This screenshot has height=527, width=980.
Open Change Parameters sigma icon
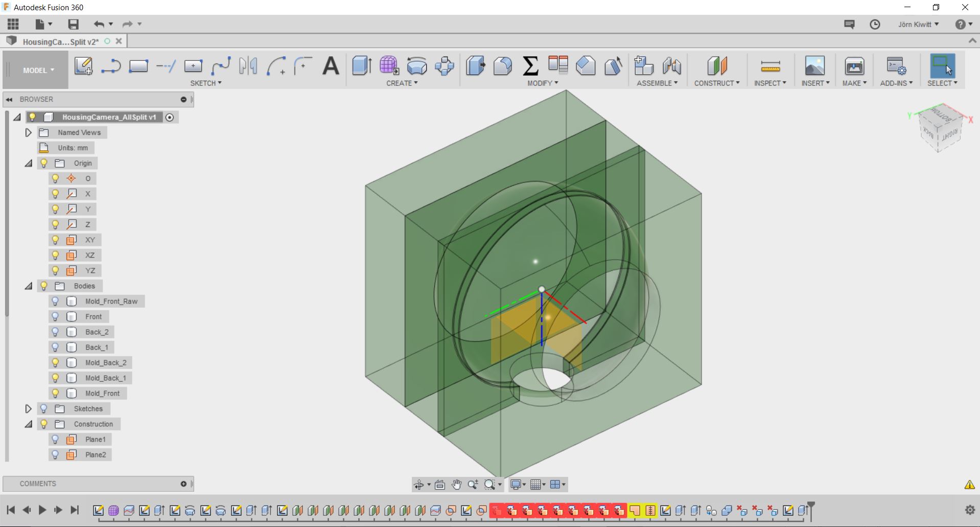pyautogui.click(x=530, y=66)
